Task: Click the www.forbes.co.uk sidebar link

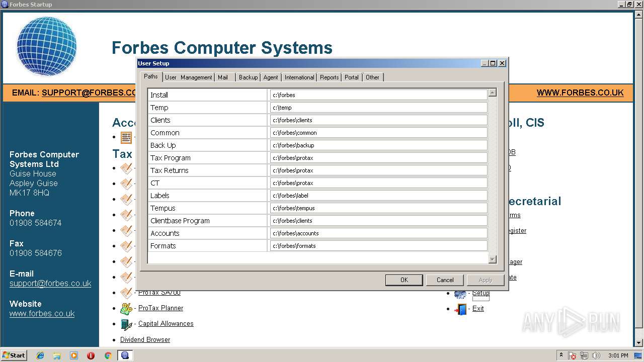Action: coord(42,314)
